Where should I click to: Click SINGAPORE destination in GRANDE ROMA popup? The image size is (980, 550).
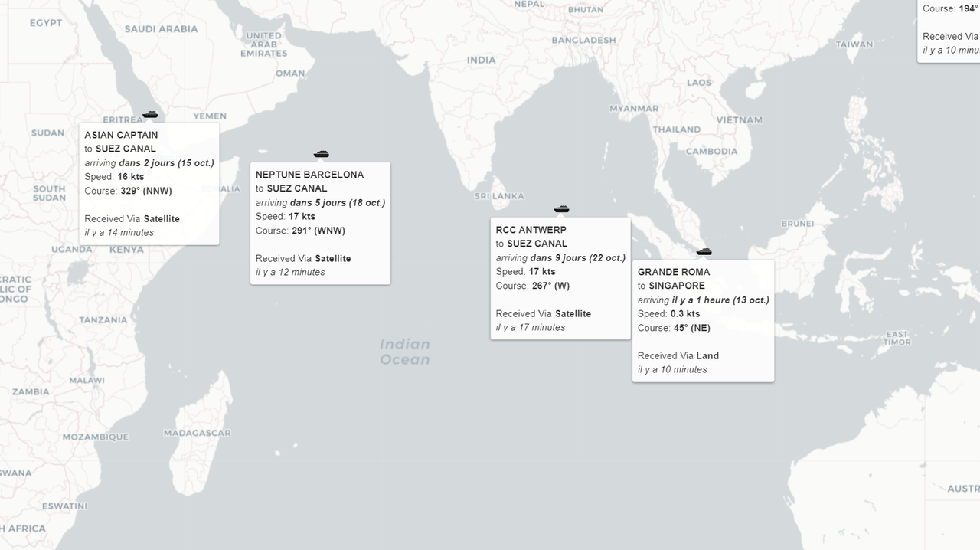(677, 286)
